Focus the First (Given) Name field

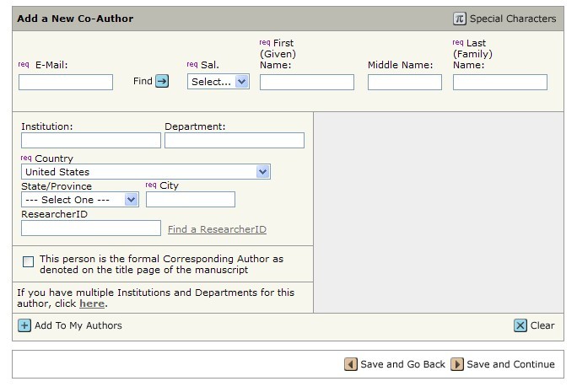tap(307, 82)
